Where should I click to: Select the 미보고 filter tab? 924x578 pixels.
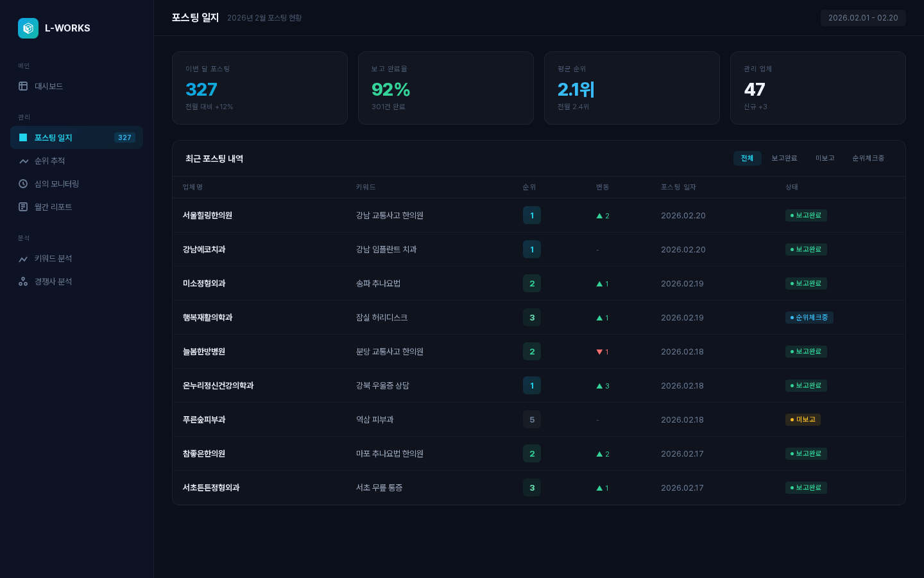tap(825, 158)
